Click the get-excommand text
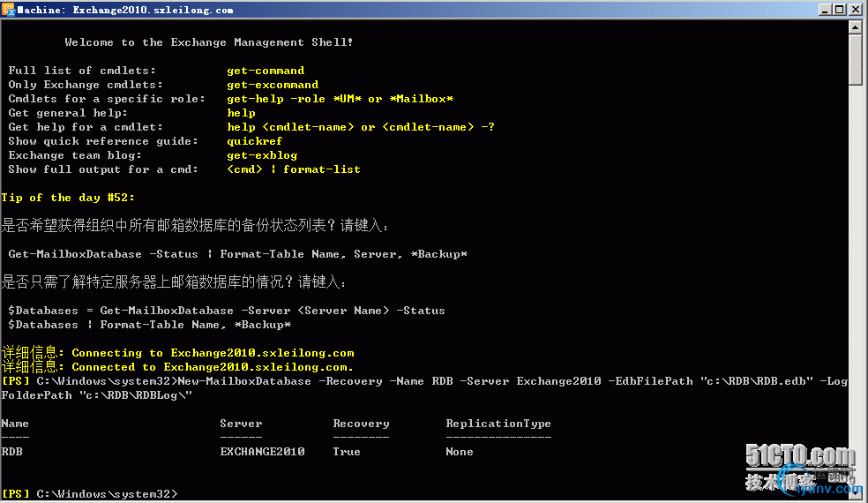 (273, 85)
